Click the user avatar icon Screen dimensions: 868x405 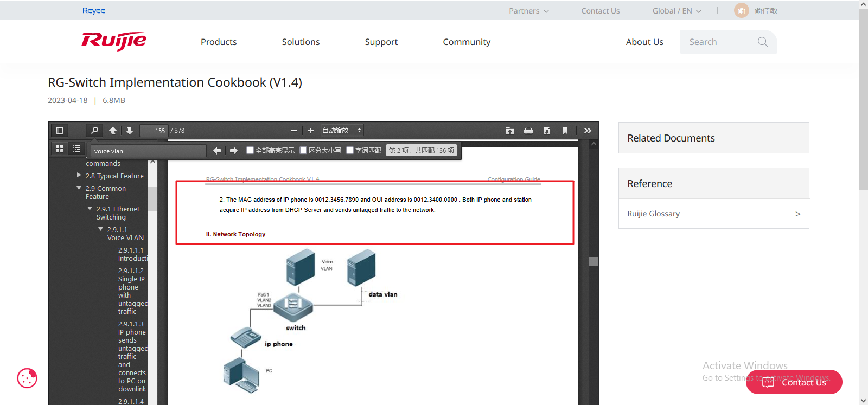pos(742,10)
